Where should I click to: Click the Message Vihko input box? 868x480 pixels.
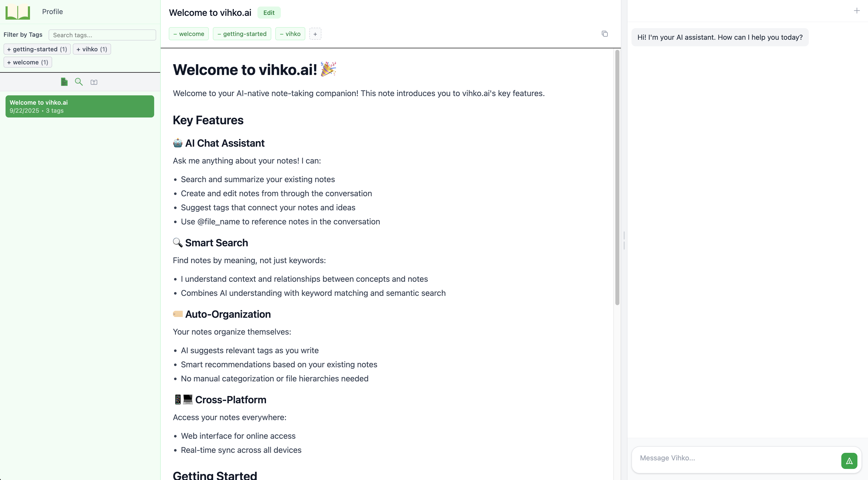pos(724,458)
